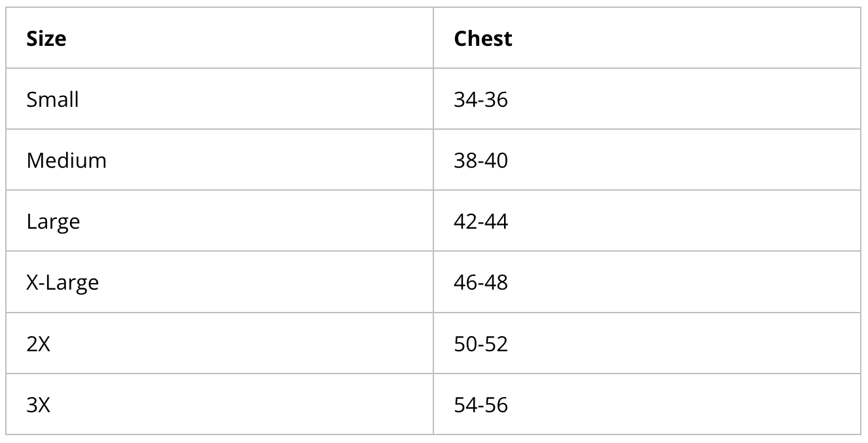The height and width of the screenshot is (443, 868).
Task: Select the Medium size label cell
Action: (x=66, y=161)
